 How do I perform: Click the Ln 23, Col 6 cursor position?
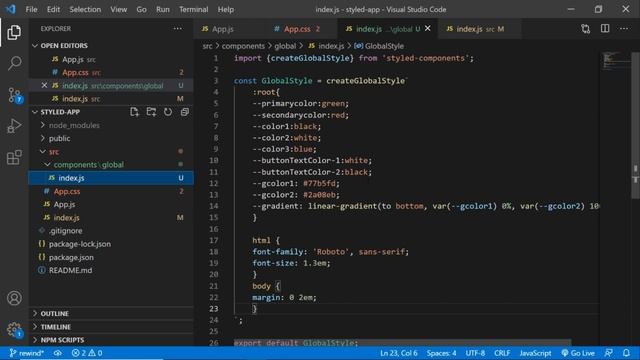pos(399,353)
